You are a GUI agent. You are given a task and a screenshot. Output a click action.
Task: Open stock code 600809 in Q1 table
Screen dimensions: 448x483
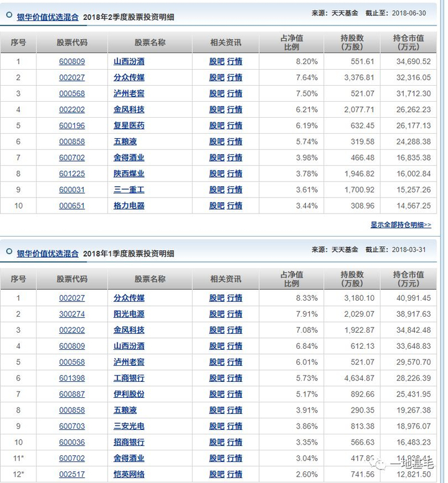point(72,346)
